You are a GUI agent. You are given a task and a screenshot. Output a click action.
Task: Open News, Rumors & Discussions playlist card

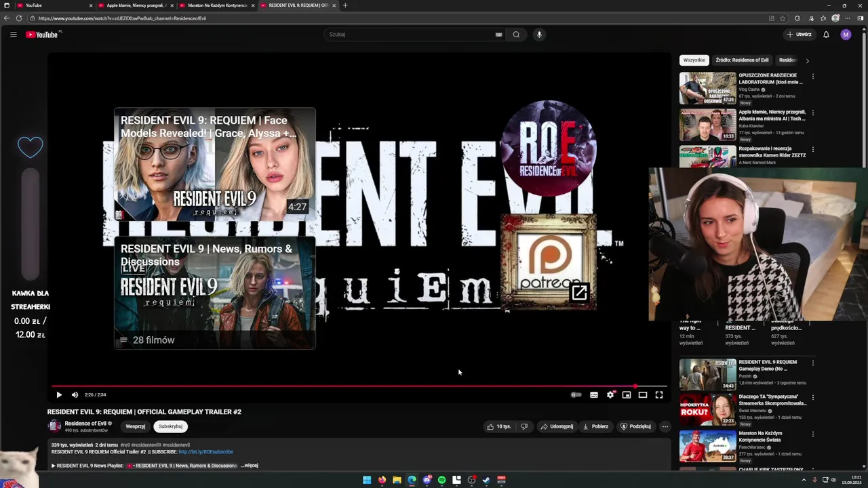215,292
